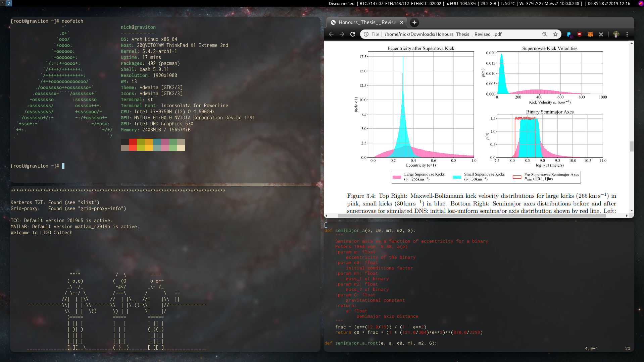Open the zoom magnifier in address bar

[545, 34]
